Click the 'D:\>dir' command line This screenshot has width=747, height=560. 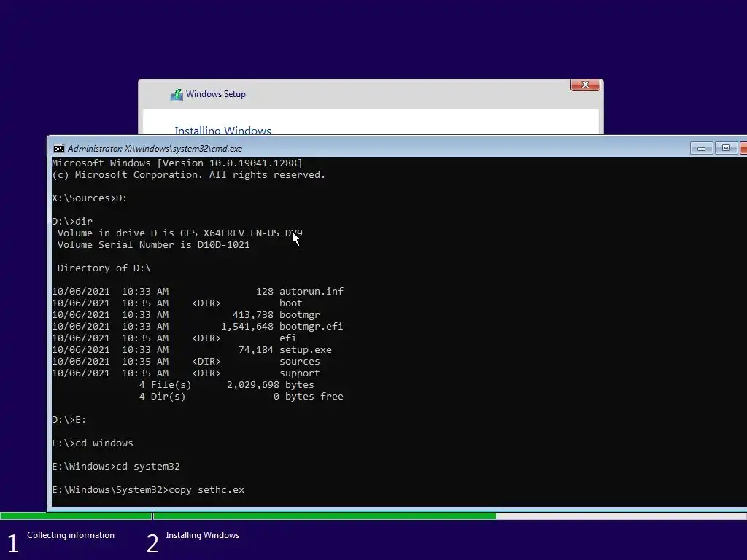click(72, 222)
